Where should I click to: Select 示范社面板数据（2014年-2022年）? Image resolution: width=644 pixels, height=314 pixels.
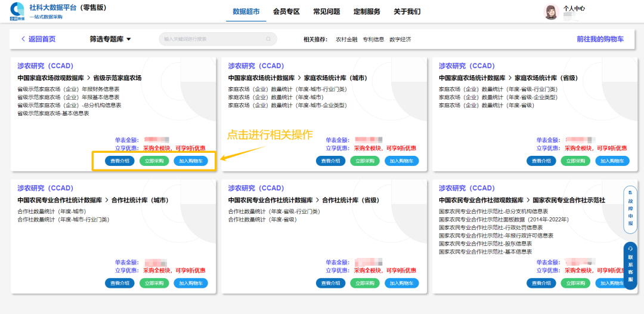click(x=503, y=220)
